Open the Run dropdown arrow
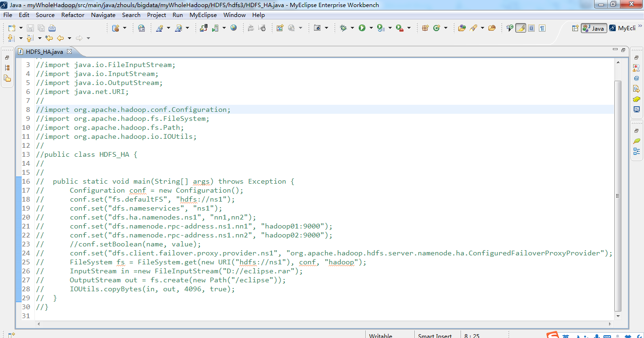The width and height of the screenshot is (644, 338). tap(371, 28)
